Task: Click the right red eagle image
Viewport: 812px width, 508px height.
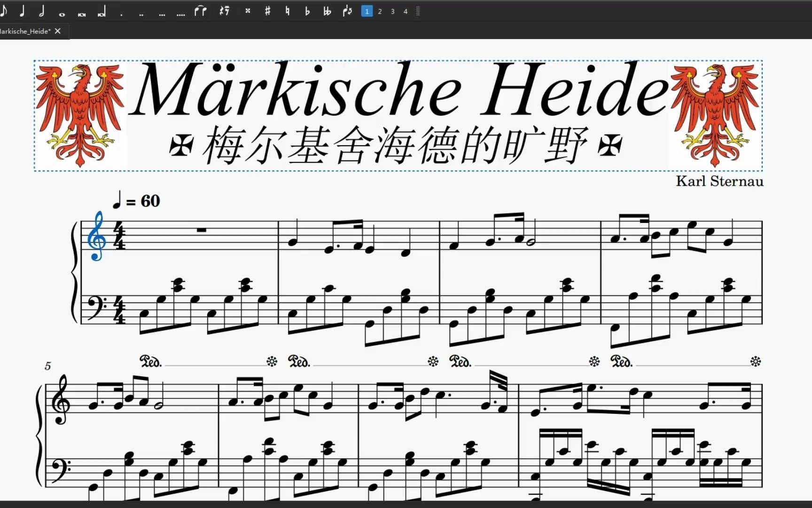Action: pos(715,115)
